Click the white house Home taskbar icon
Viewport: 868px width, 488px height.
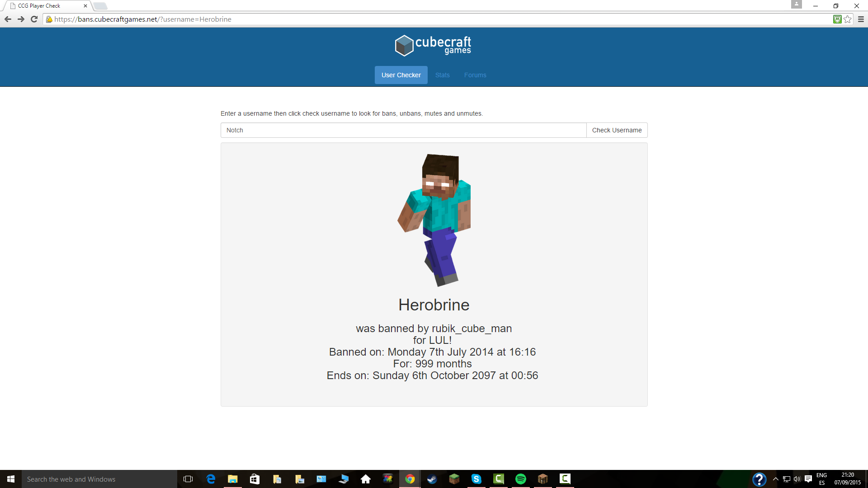pyautogui.click(x=366, y=479)
